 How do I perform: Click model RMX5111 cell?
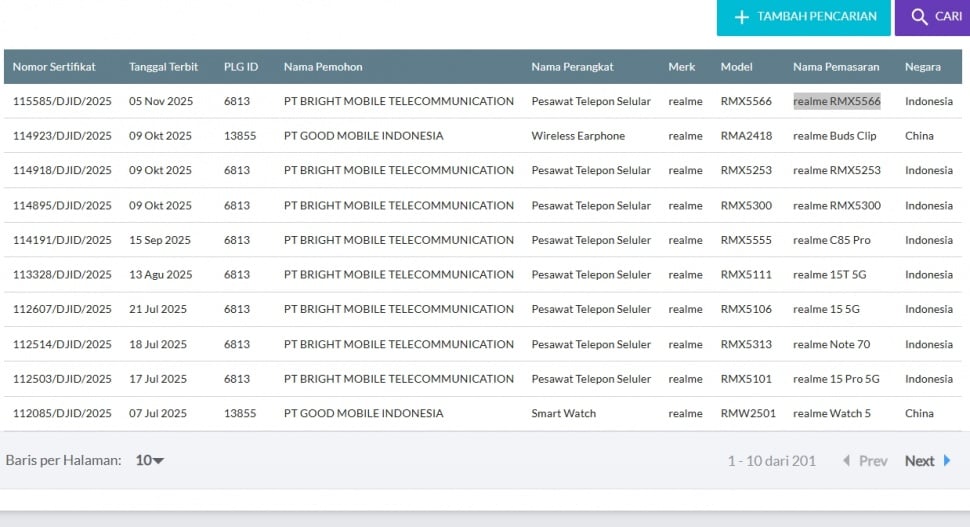[746, 275]
